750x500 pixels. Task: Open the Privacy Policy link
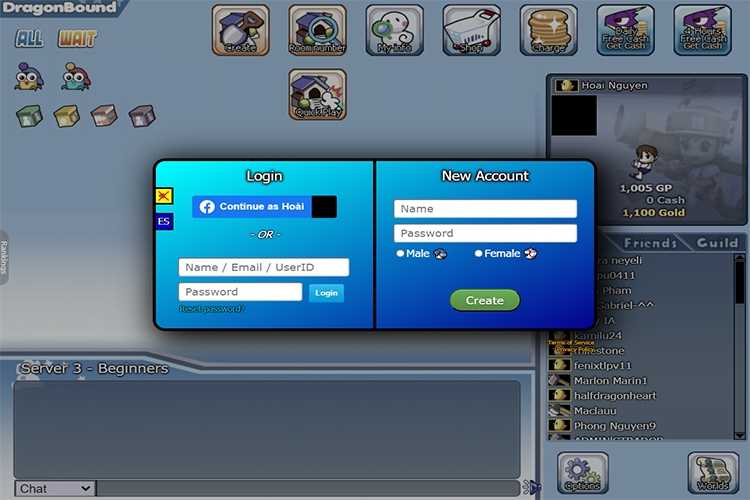[574, 349]
